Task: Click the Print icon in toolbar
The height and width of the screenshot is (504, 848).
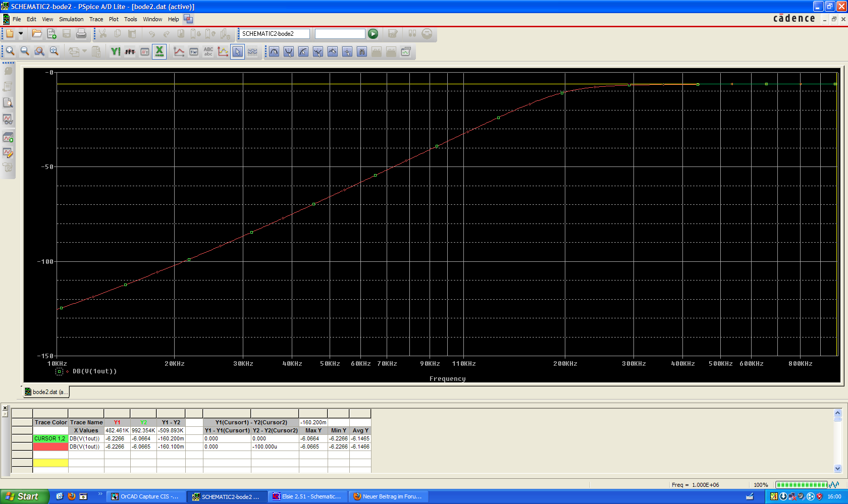Action: (81, 34)
